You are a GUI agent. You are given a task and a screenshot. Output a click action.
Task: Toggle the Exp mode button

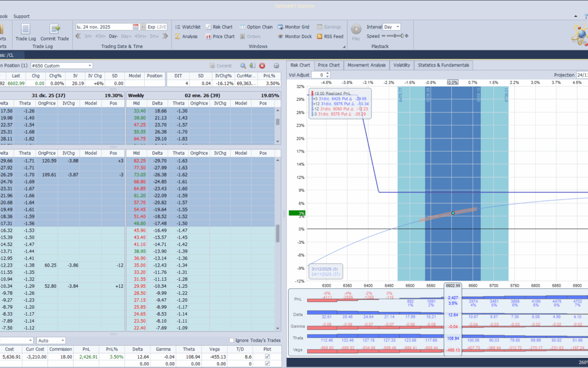point(151,27)
